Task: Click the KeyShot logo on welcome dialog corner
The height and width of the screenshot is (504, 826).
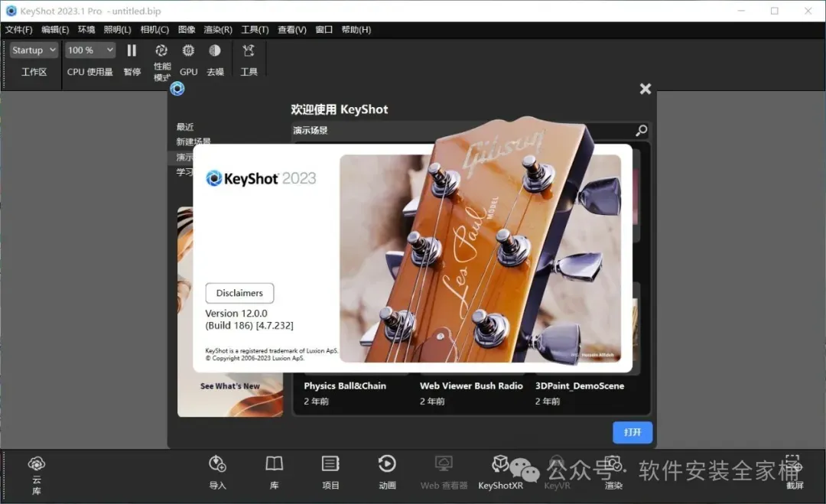Action: [x=177, y=89]
